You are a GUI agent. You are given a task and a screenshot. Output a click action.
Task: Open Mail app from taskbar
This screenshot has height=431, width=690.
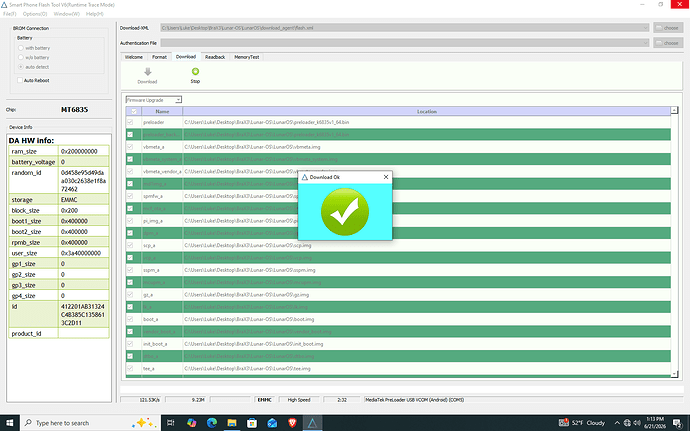pos(272,423)
